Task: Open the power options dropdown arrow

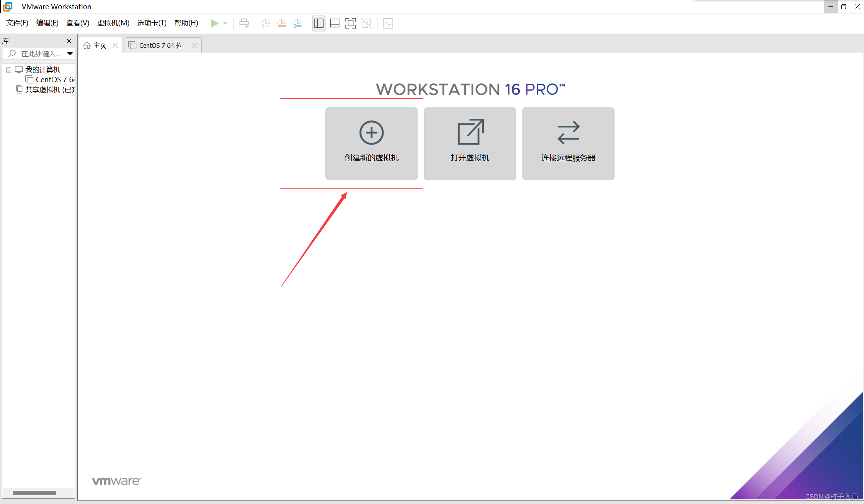Action: point(225,23)
